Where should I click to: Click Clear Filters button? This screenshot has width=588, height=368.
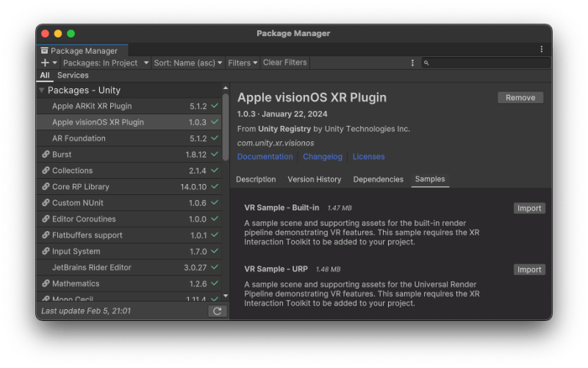(x=285, y=63)
